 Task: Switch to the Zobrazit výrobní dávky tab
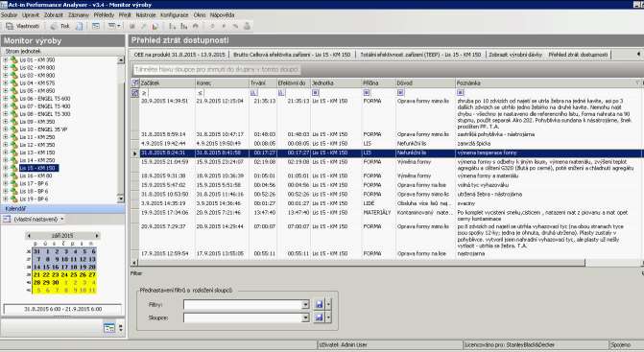pyautogui.click(x=515, y=54)
